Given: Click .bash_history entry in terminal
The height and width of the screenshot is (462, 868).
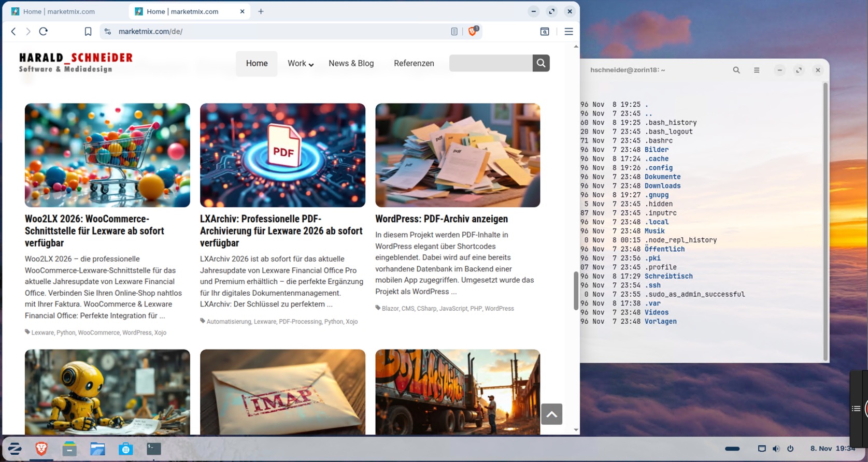Looking at the screenshot, I should 671,123.
